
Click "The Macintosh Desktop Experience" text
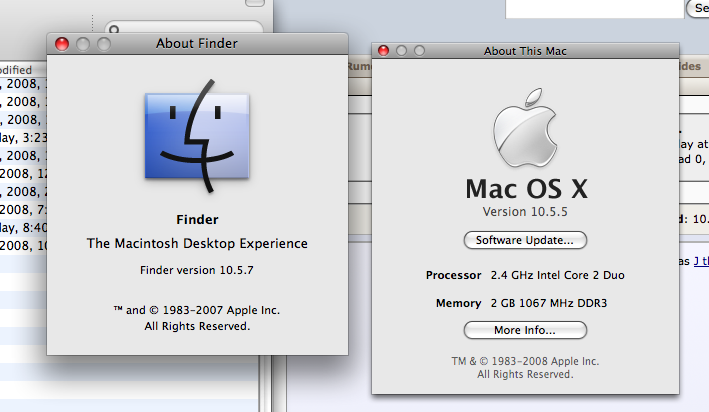pos(197,243)
